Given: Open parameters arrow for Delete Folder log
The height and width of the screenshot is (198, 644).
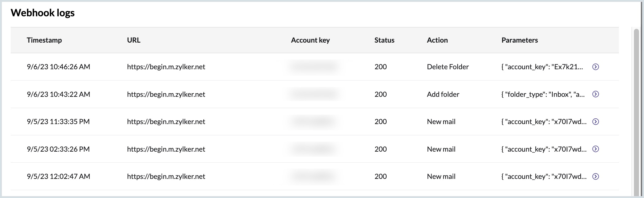Looking at the screenshot, I should pyautogui.click(x=595, y=67).
